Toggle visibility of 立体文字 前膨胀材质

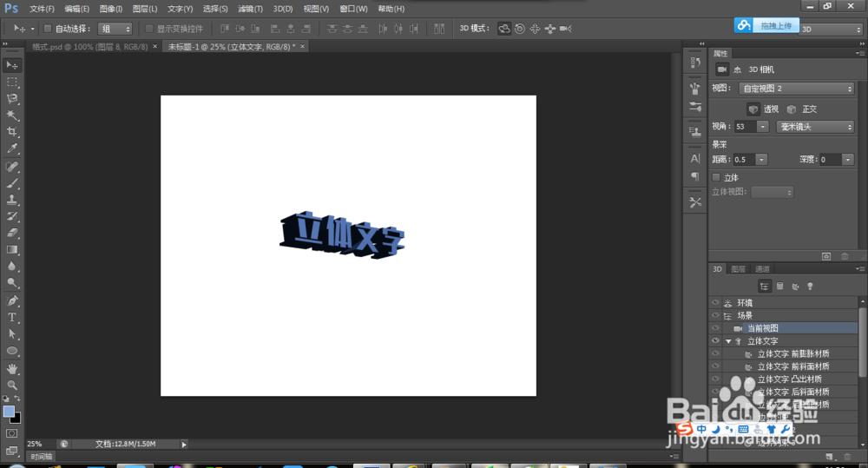point(715,354)
